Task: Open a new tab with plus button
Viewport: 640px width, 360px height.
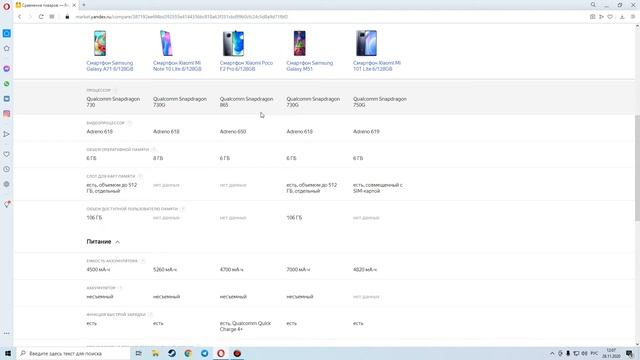Action: coord(84,5)
